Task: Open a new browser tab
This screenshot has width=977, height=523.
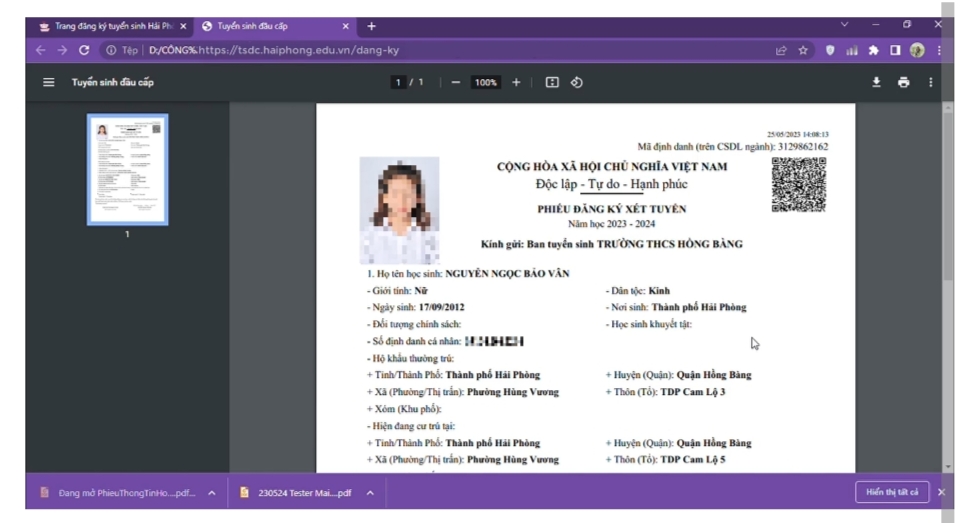Action: (371, 26)
